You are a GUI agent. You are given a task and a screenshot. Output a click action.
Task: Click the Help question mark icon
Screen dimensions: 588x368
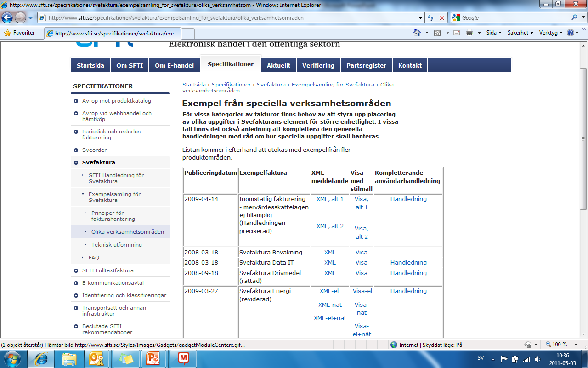[571, 33]
